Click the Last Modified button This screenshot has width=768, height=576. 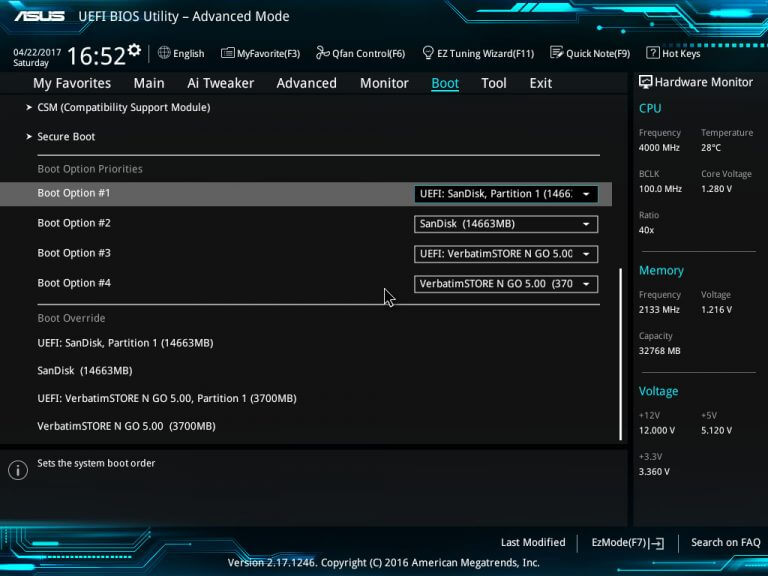(533, 542)
